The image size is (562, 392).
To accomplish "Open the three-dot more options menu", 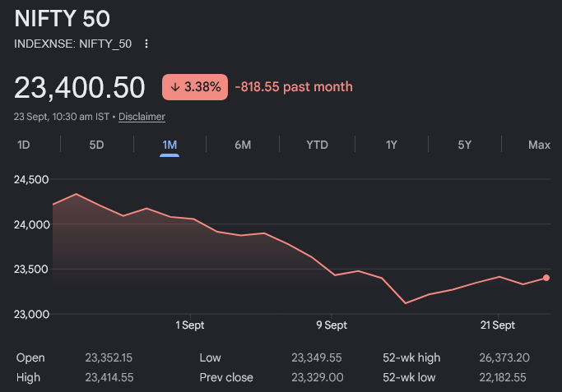I will pyautogui.click(x=146, y=44).
